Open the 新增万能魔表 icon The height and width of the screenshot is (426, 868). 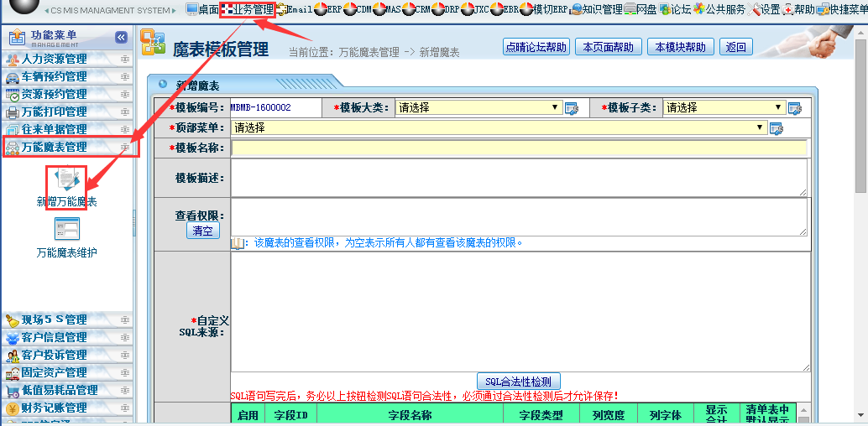coord(66,179)
